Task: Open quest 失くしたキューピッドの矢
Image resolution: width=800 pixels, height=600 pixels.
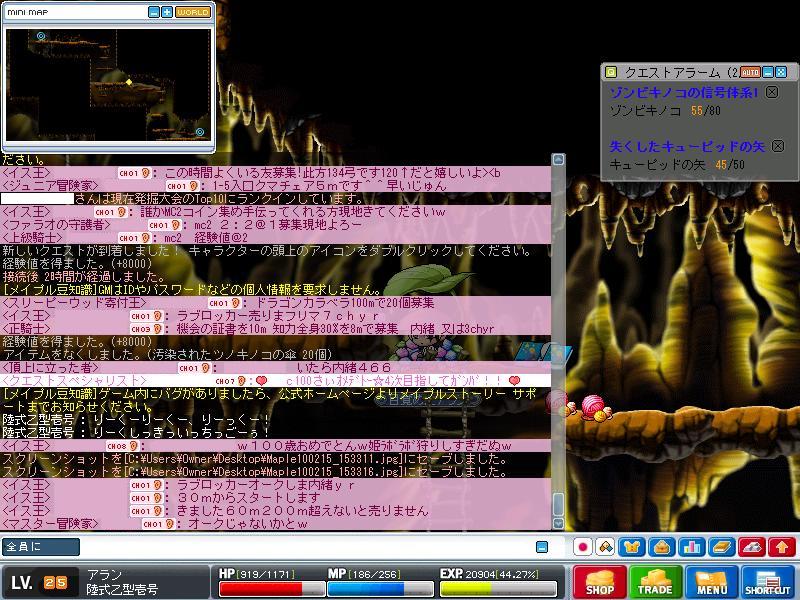Action: coord(687,146)
